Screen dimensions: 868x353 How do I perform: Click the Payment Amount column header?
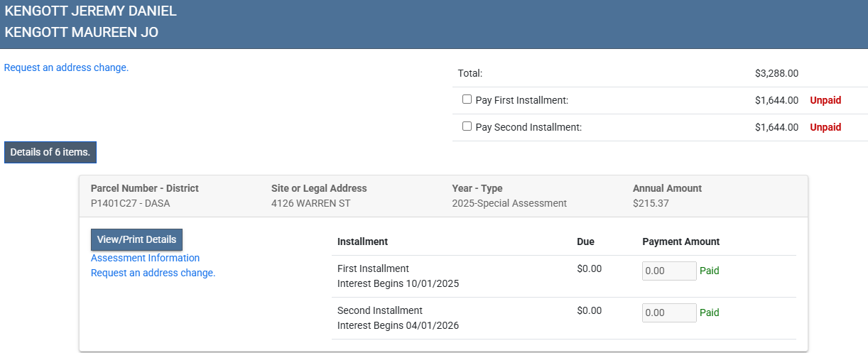(x=680, y=242)
